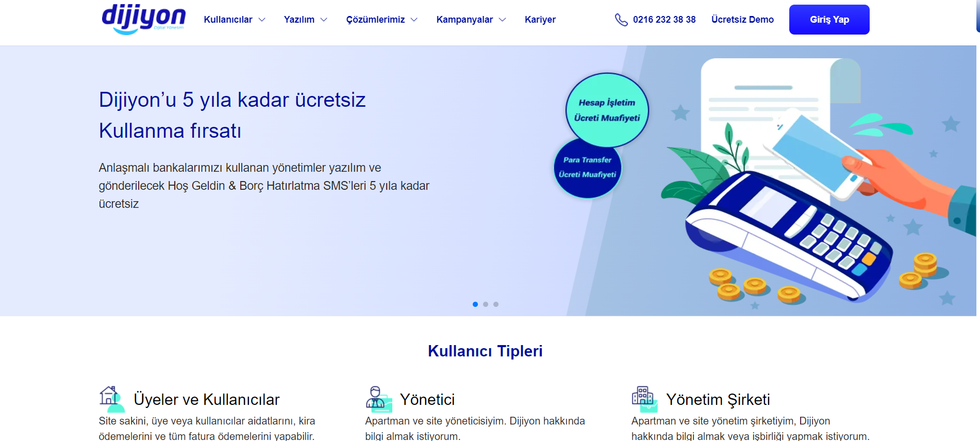Select the second carousel dot
This screenshot has height=441, width=980.
coord(486,304)
